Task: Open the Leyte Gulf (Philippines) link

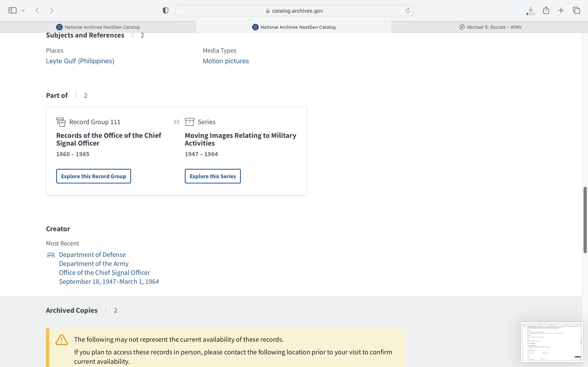Action: coord(80,61)
